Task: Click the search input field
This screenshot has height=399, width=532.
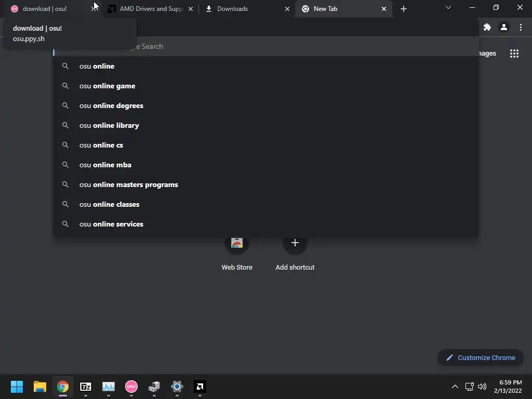Action: (x=265, y=46)
